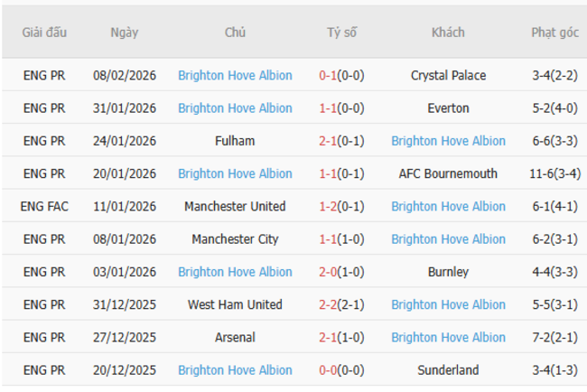Open Brighton Hove Albion link in 08/02/2026 row
The height and width of the screenshot is (392, 587).
point(235,76)
